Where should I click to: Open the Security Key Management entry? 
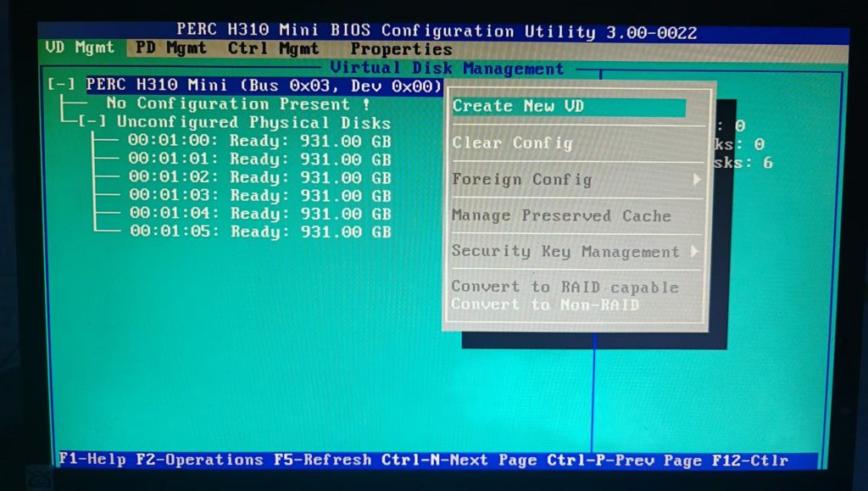coord(565,251)
